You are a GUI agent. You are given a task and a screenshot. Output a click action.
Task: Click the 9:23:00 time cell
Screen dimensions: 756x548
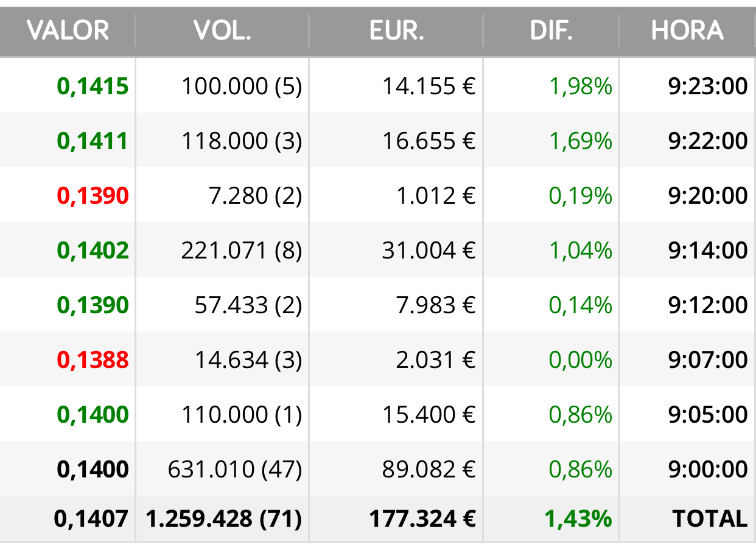coord(707,86)
